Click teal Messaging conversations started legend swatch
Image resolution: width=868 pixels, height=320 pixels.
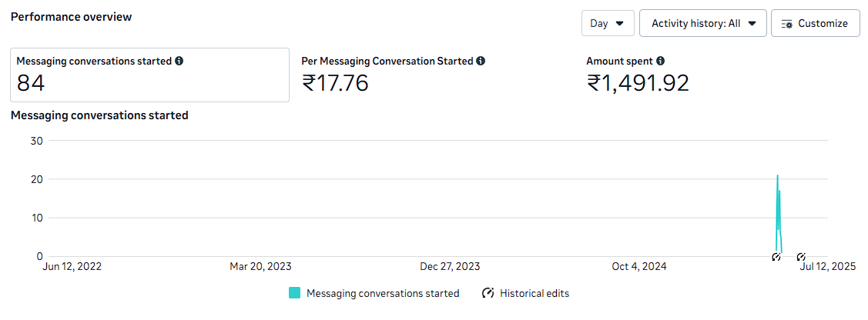pos(294,294)
